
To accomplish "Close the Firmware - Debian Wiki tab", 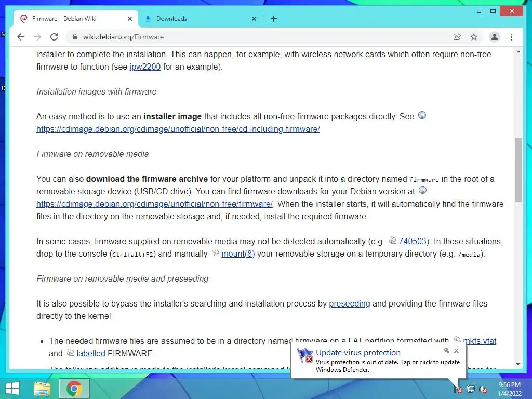I will tap(129, 19).
